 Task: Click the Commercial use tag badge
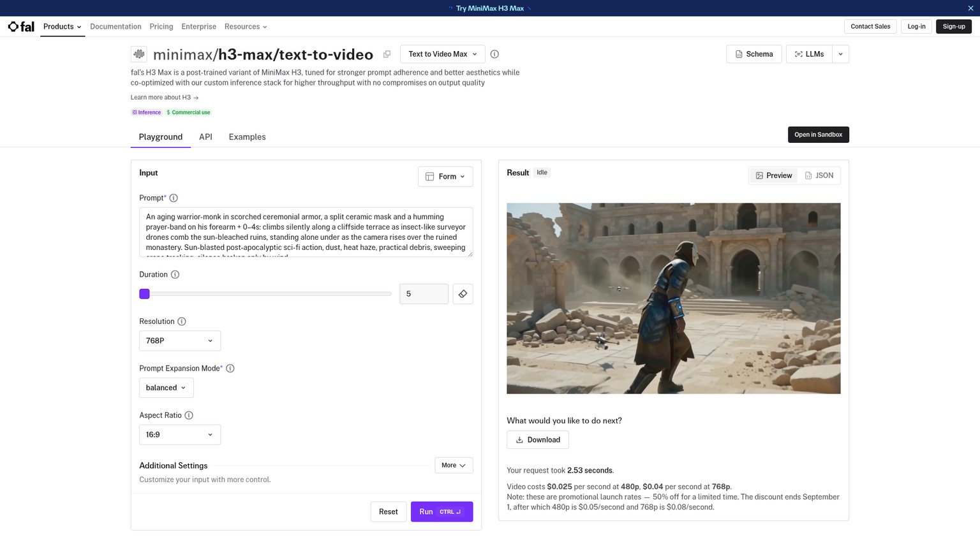click(188, 112)
